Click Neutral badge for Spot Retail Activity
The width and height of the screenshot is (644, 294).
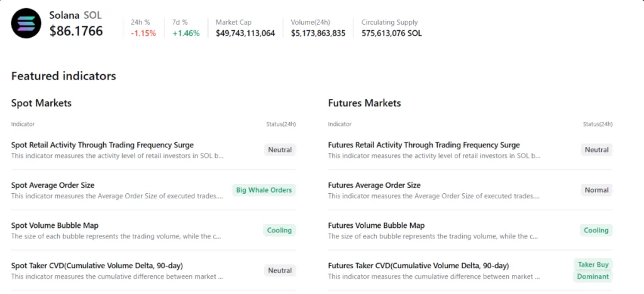280,150
